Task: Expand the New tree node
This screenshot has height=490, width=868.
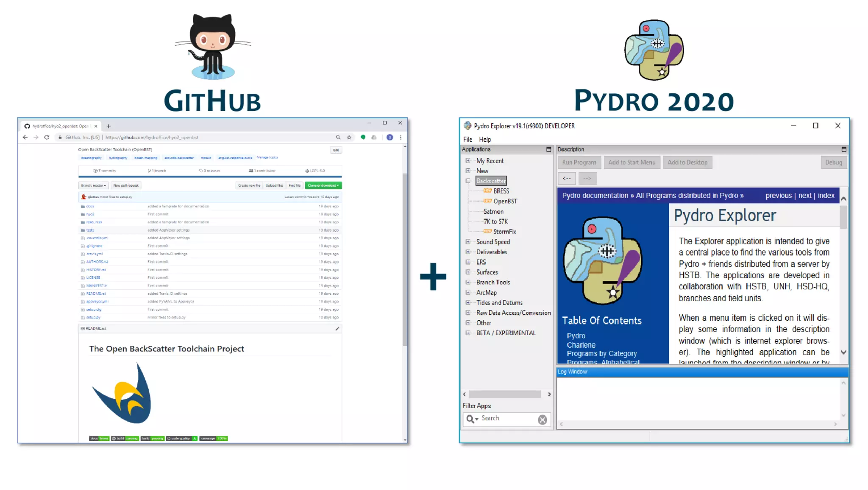Action: (468, 171)
